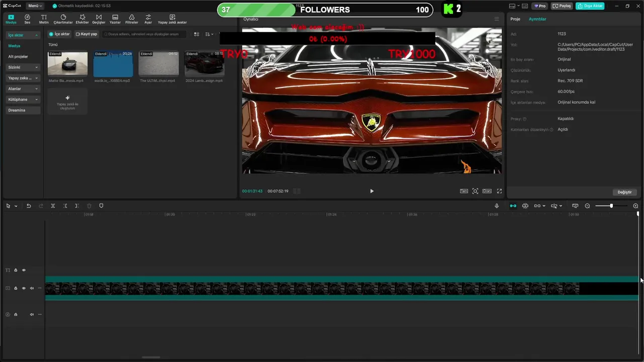Hide the text track with eye icon
This screenshot has height=362, width=644.
[24, 270]
